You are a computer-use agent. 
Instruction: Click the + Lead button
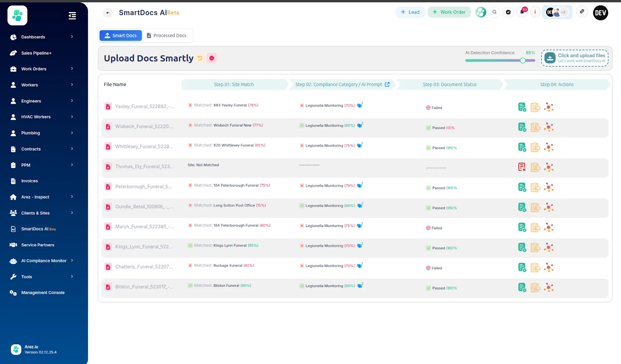click(410, 12)
